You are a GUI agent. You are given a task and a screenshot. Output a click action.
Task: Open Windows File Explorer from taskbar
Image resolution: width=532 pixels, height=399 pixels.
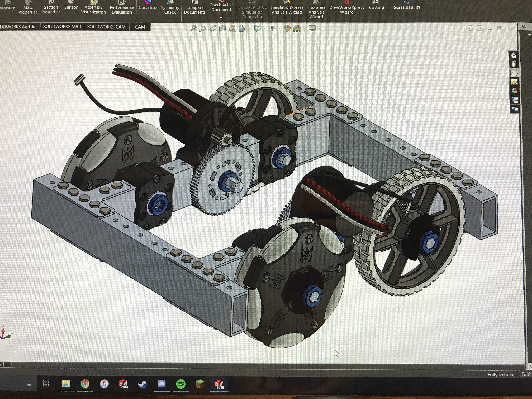click(66, 384)
